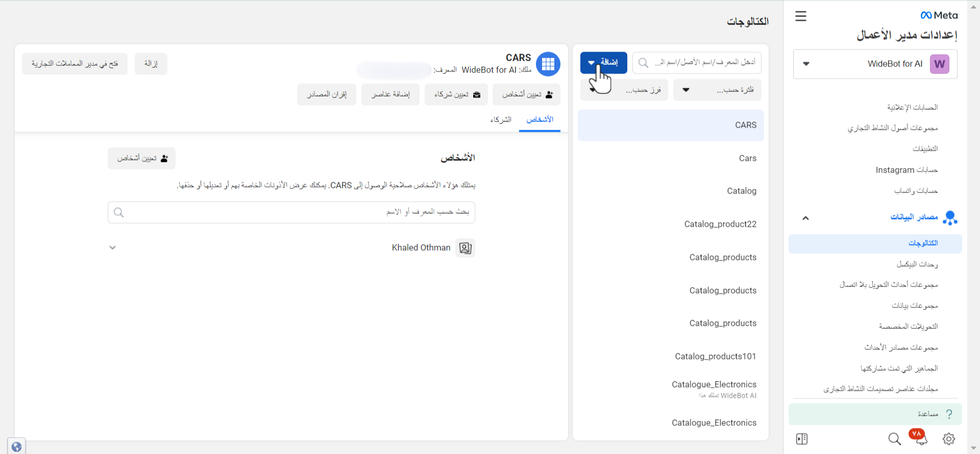Select الكتالوجات in sidebar
Viewport: 980px width, 454px height.
coord(875,244)
